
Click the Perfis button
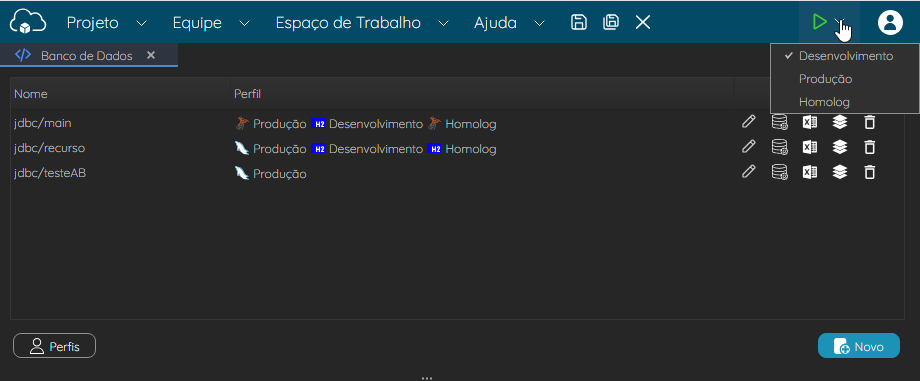tap(54, 346)
